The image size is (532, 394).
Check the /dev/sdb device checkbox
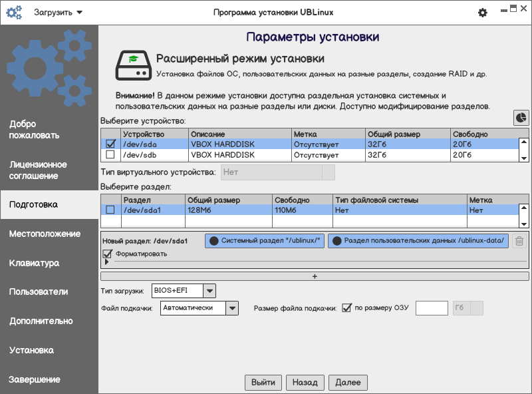tap(110, 155)
